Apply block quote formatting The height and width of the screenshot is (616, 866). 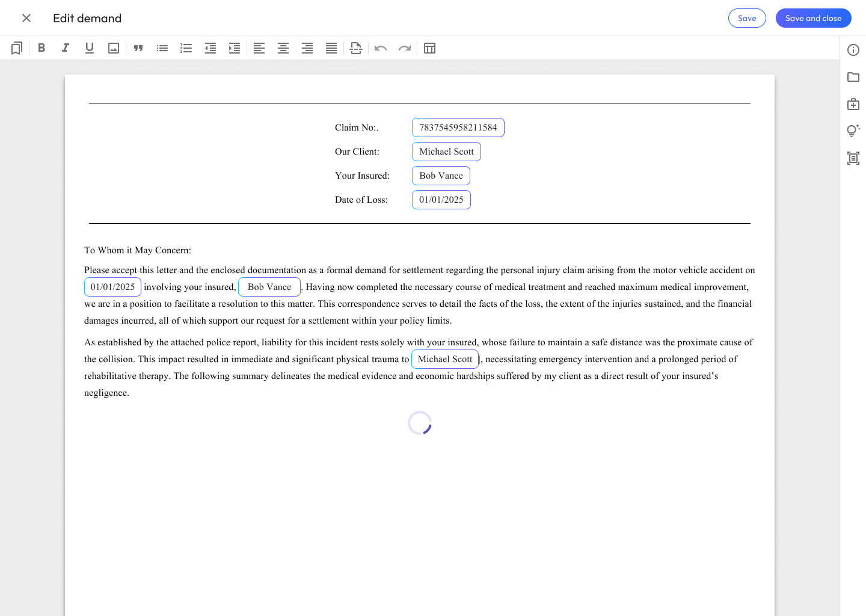click(138, 48)
